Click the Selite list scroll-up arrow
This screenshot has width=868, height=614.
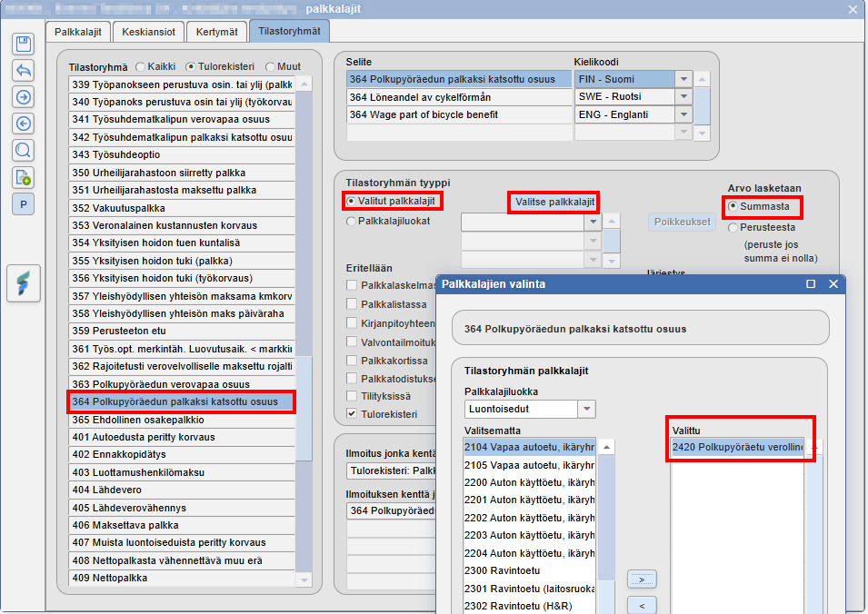[702, 79]
